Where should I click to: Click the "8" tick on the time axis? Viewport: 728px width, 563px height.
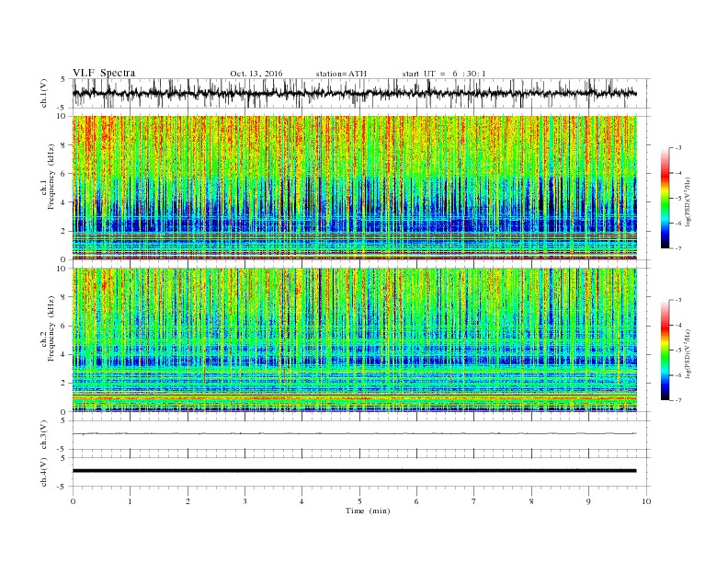(x=531, y=501)
